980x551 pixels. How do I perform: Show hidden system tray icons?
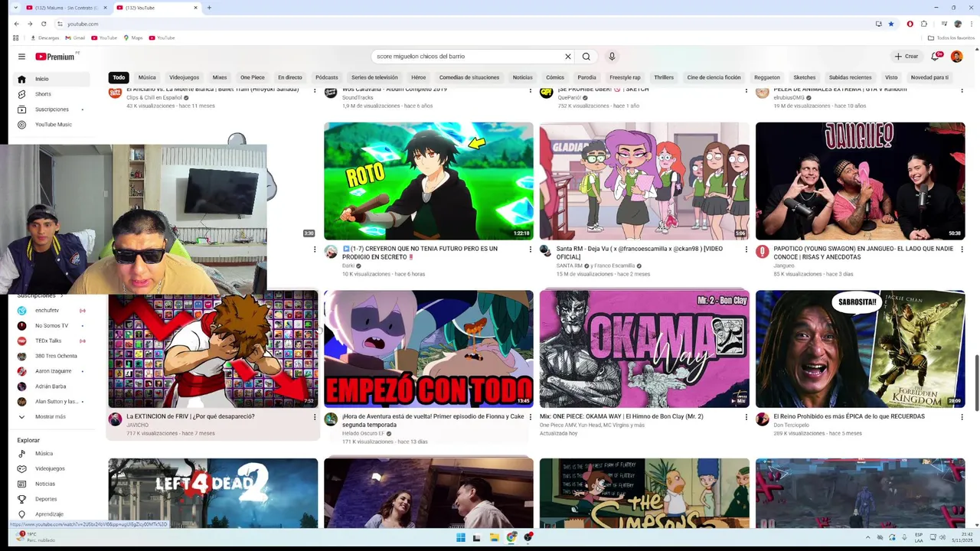tap(867, 537)
